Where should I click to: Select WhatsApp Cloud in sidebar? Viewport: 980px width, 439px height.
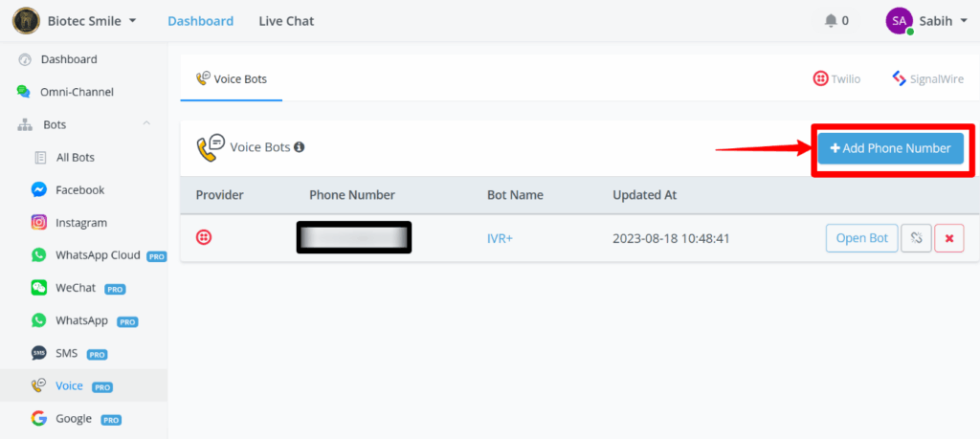pyautogui.click(x=96, y=255)
